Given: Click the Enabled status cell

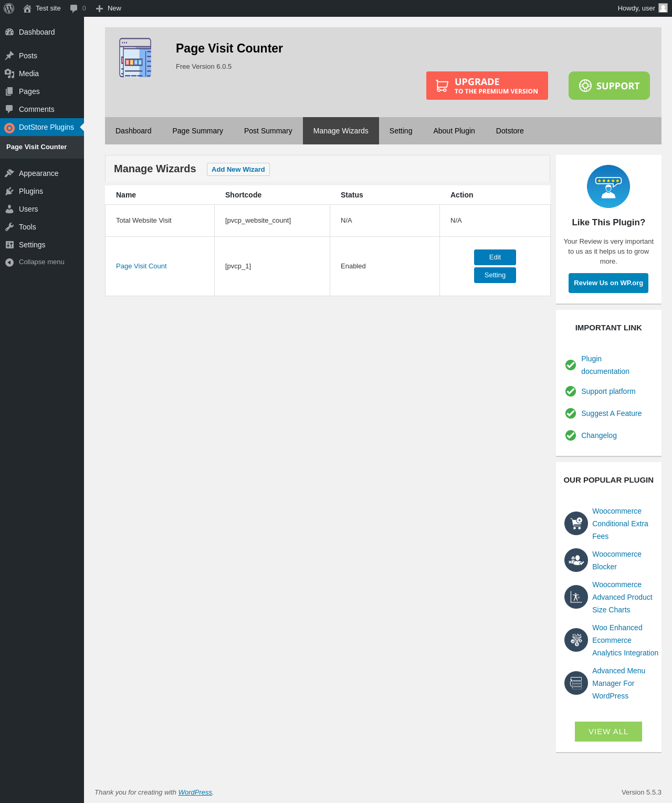Looking at the screenshot, I should tap(385, 266).
